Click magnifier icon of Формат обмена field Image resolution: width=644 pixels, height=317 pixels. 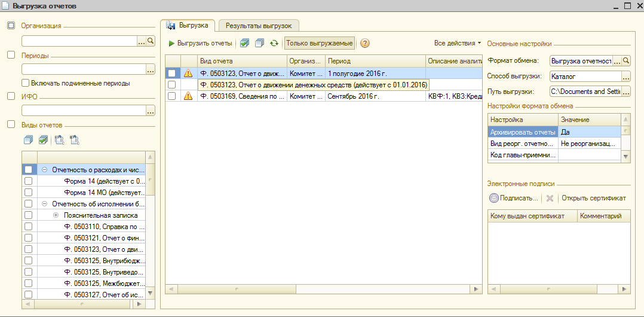coord(626,61)
